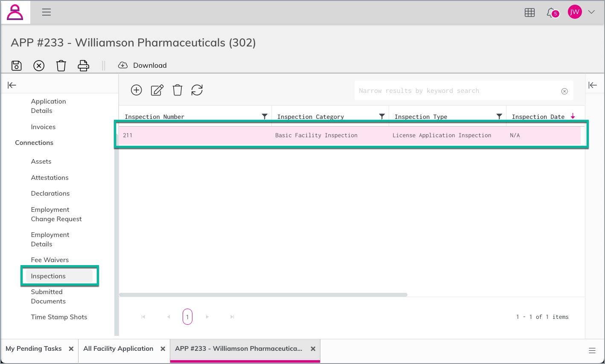The width and height of the screenshot is (605, 364).
Task: Click License Application Inspection cell
Action: point(448,136)
